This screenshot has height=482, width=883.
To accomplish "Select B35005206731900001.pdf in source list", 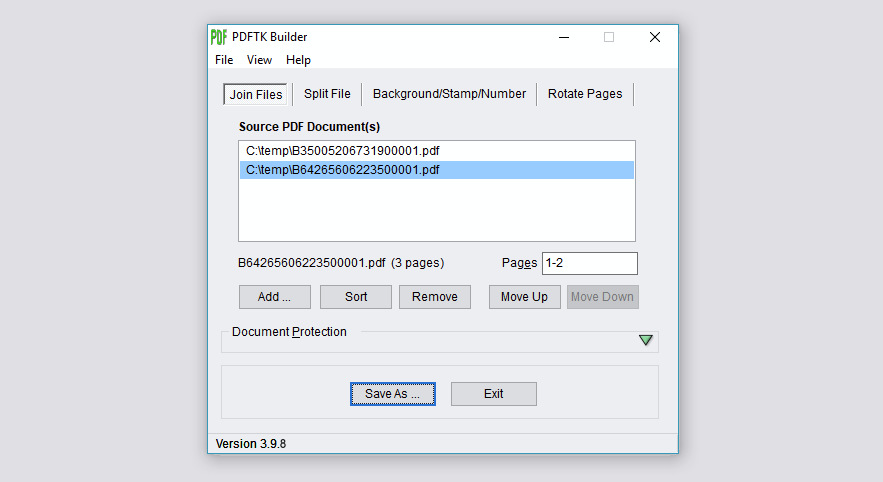I will tap(343, 151).
